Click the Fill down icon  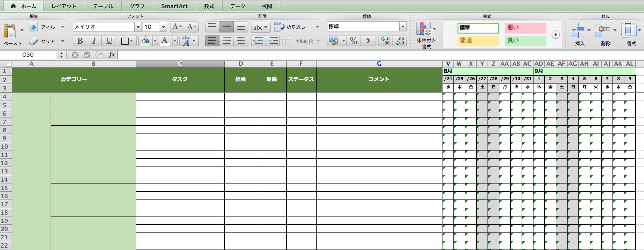click(x=34, y=27)
